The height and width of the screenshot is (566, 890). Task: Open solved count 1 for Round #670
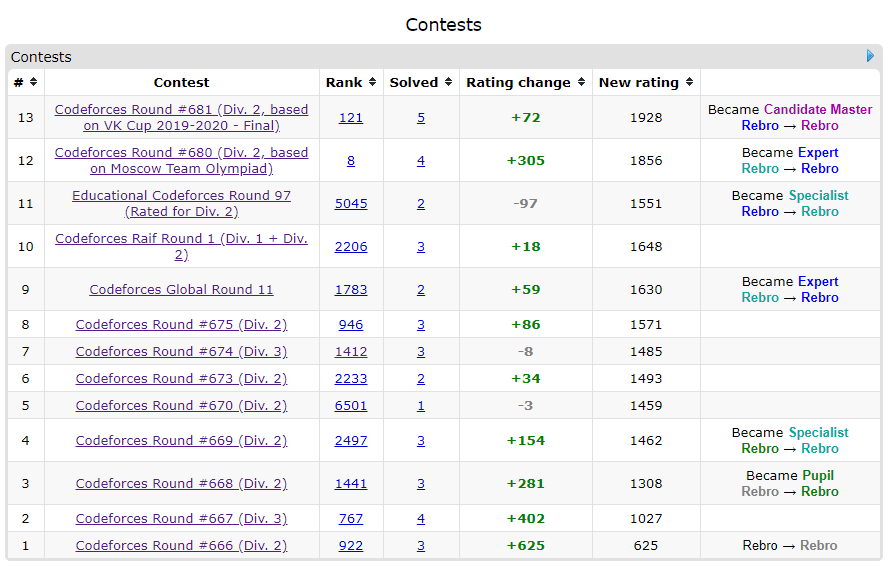coord(421,405)
